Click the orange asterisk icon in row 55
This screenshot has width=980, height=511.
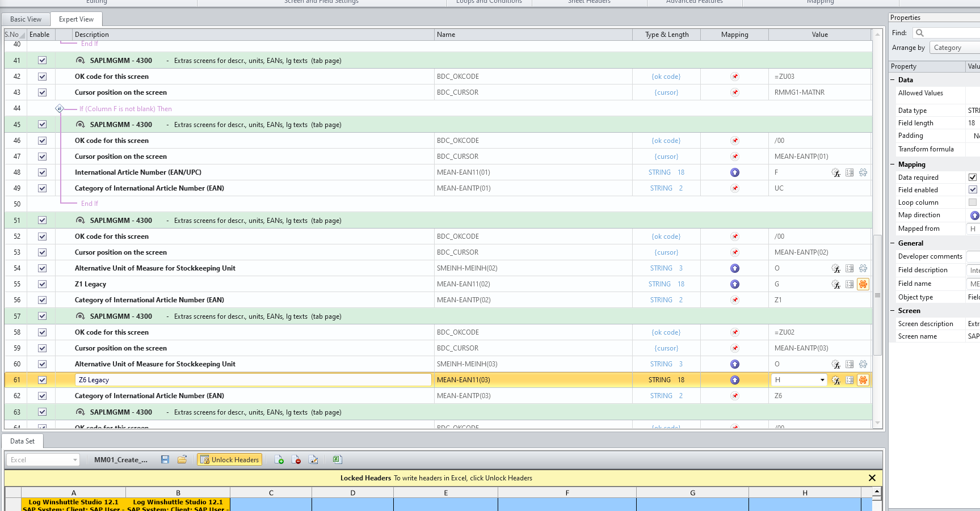click(x=863, y=284)
